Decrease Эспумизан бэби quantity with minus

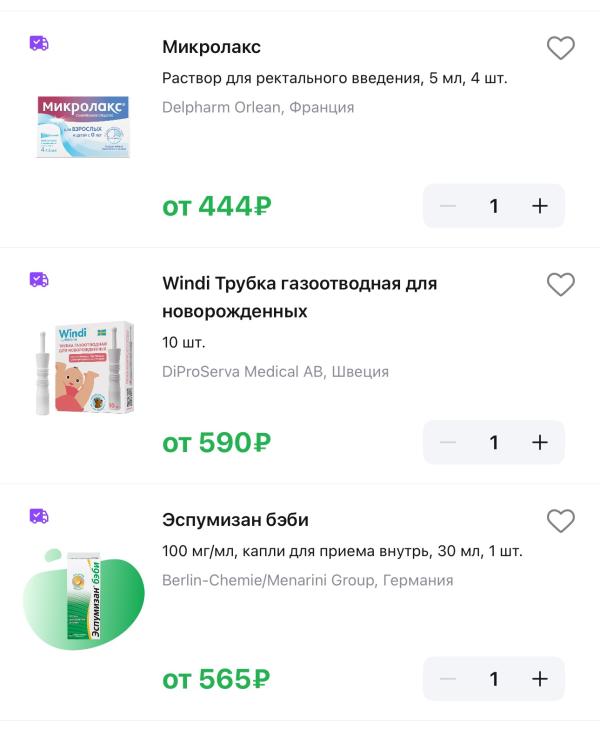pyautogui.click(x=448, y=679)
